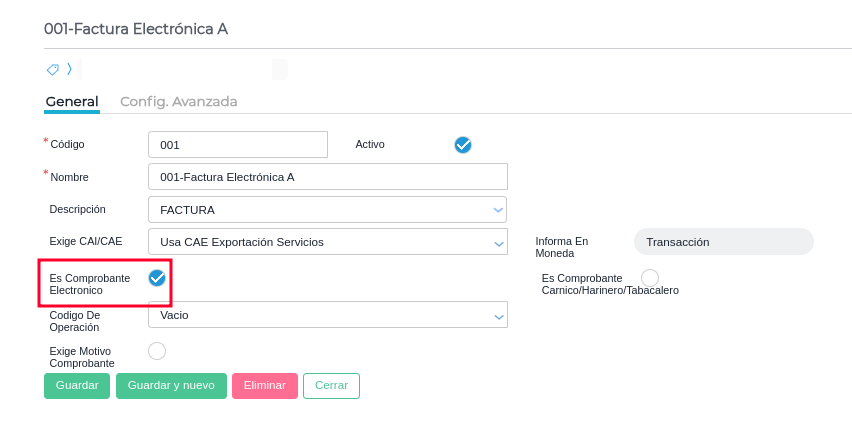Image resolution: width=852 pixels, height=431 pixels.
Task: Open the Config. Avanzada tab
Action: (x=178, y=101)
